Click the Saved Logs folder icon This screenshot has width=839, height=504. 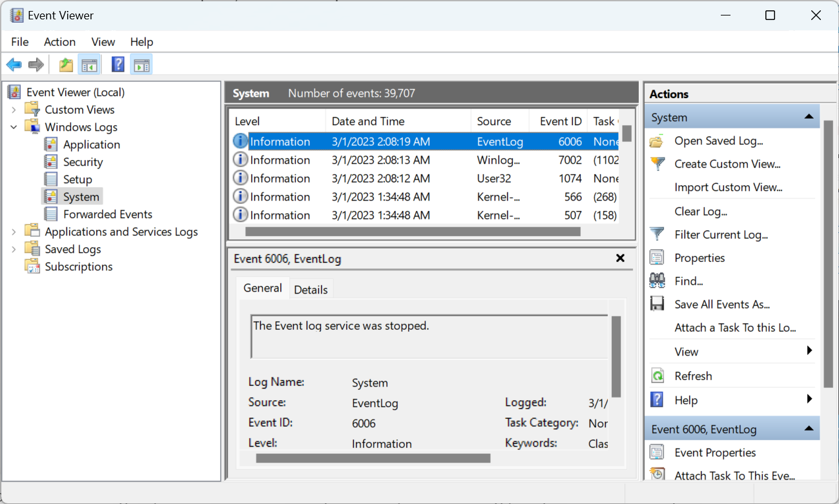coord(32,249)
